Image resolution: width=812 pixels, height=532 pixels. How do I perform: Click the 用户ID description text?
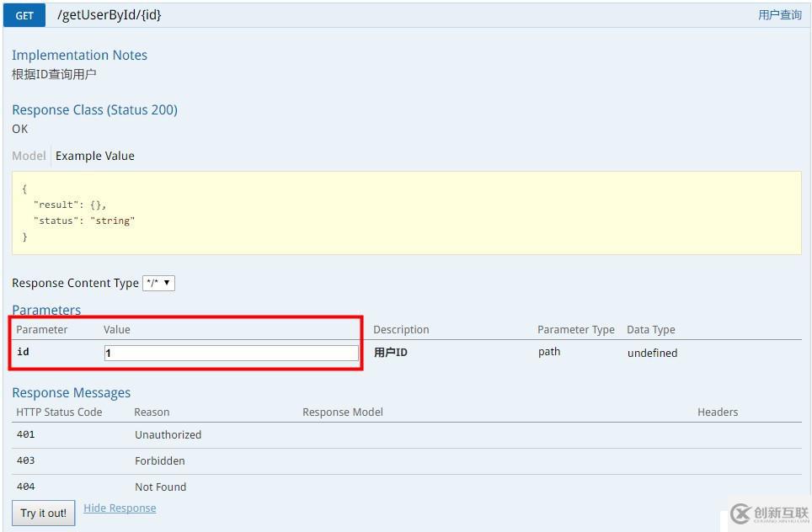[391, 353]
